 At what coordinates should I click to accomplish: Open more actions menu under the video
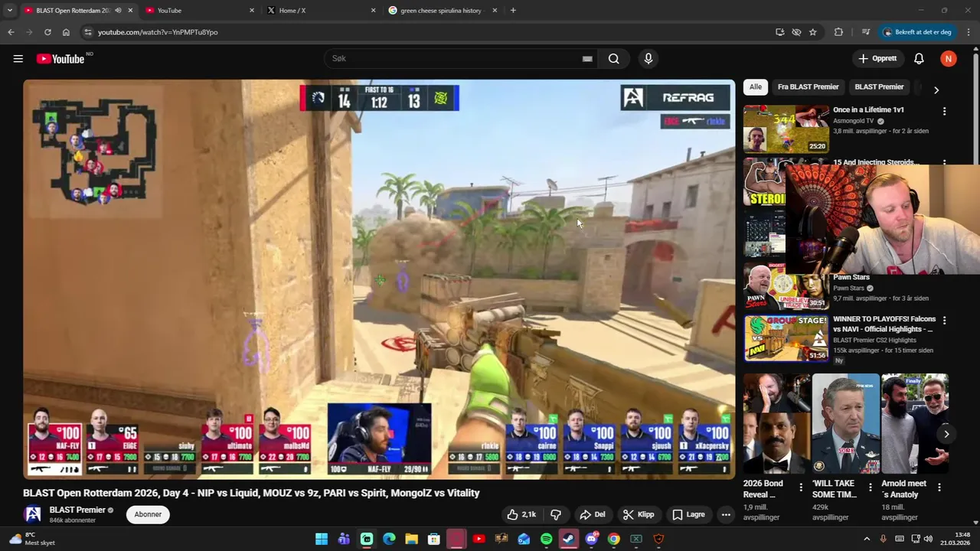pyautogui.click(x=726, y=514)
